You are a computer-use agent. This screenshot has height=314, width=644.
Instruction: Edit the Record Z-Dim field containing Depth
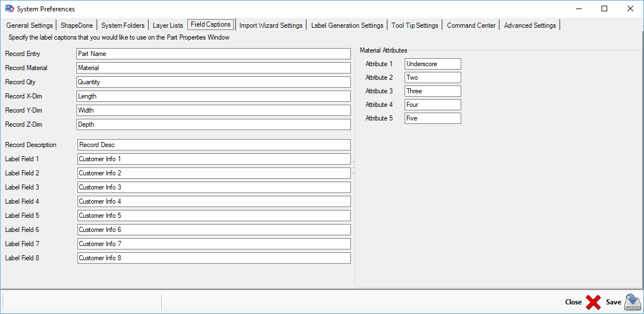click(213, 124)
